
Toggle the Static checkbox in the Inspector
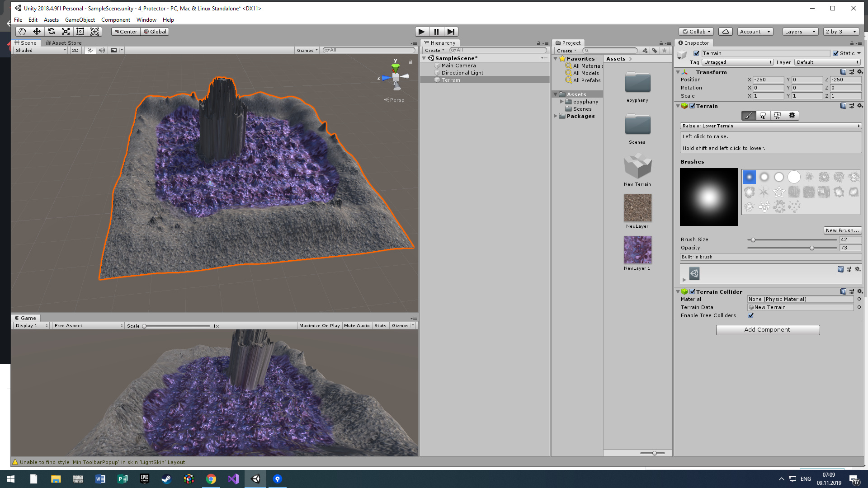pyautogui.click(x=835, y=53)
